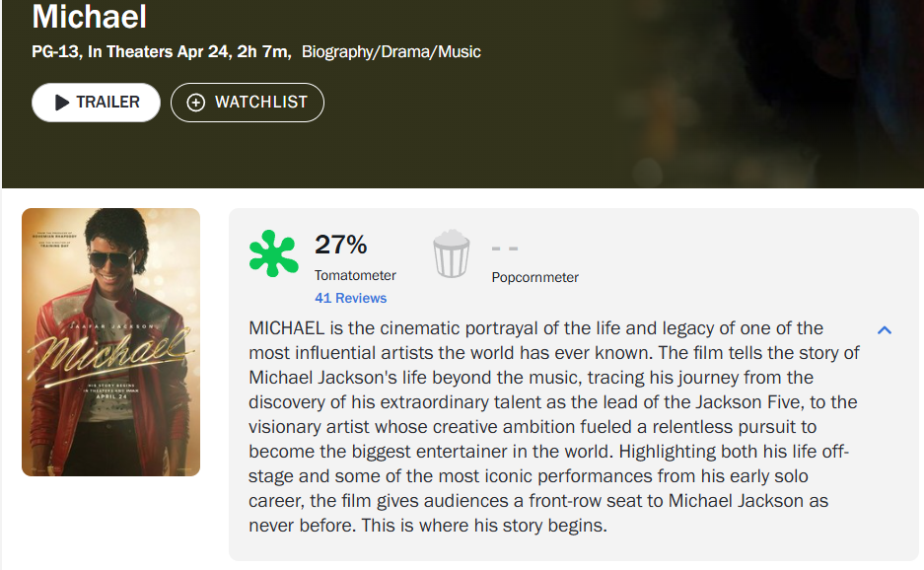Click the plus icon in the Watchlist button
This screenshot has width=924, height=570.
pyautogui.click(x=195, y=103)
